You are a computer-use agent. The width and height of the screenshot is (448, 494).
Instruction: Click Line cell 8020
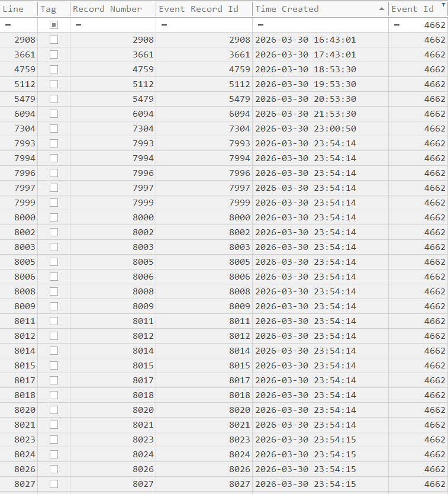pos(18,410)
